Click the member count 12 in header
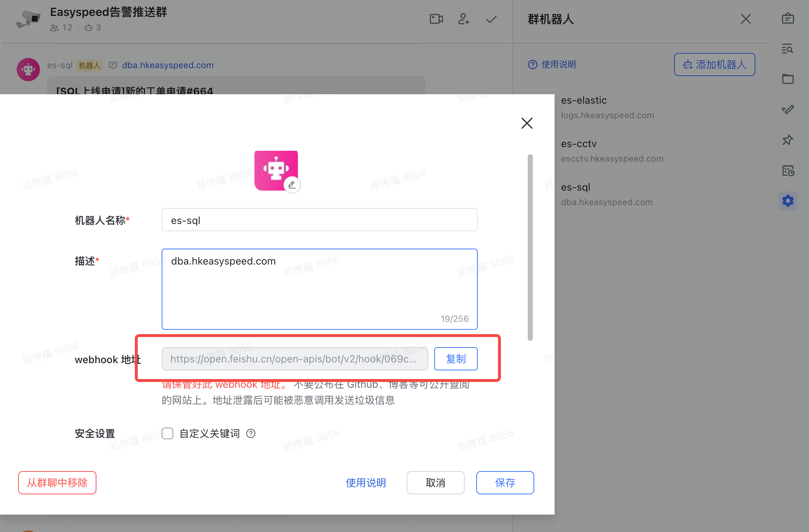Image resolution: width=809 pixels, height=532 pixels. coord(62,28)
